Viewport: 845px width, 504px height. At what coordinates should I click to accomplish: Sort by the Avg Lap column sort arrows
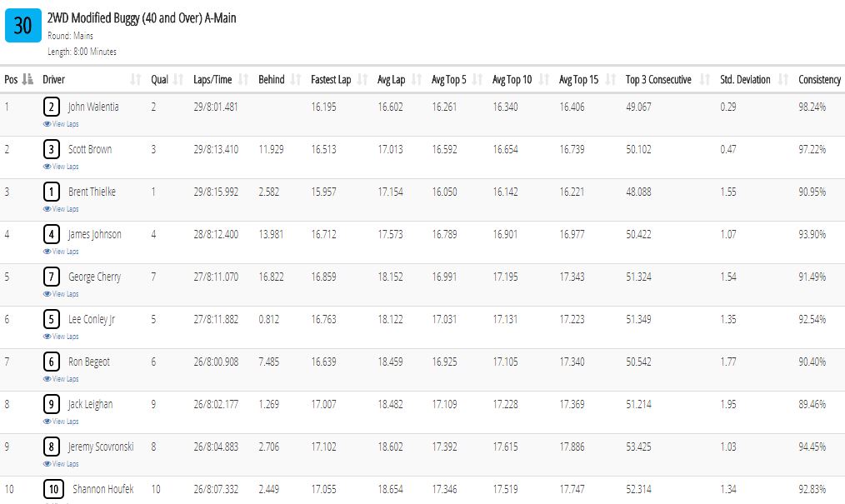[417, 80]
